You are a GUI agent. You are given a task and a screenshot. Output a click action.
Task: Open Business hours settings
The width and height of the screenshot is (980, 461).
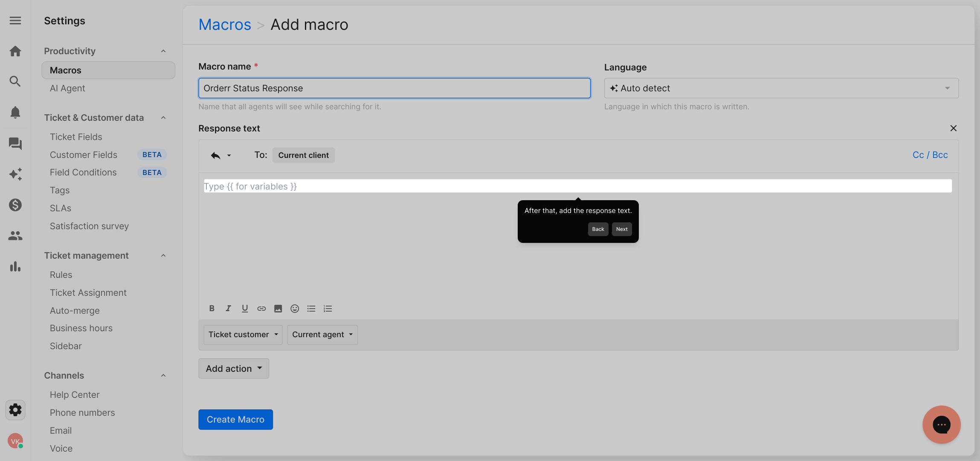click(81, 328)
